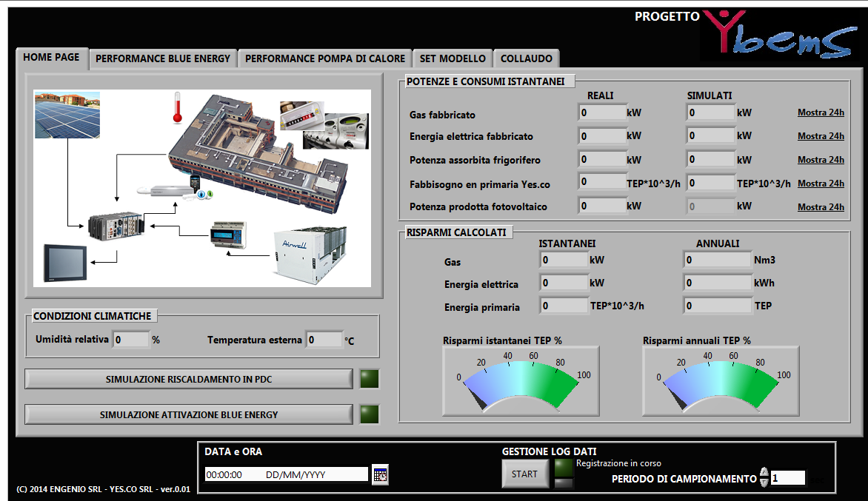Click the Risparmi annuali TEP % gauge
This screenshot has width=868, height=501.
pyautogui.click(x=721, y=382)
